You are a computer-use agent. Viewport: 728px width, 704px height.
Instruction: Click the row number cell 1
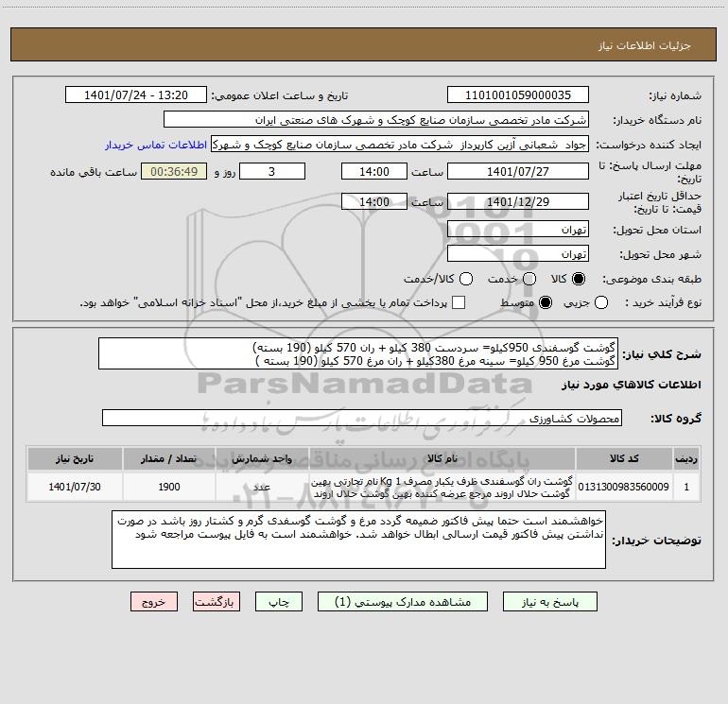pyautogui.click(x=686, y=487)
